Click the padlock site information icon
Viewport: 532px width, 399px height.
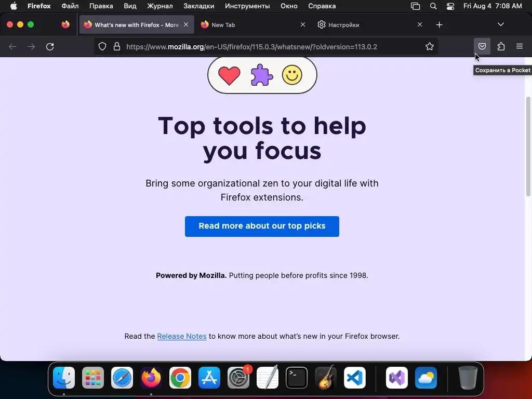(117, 46)
